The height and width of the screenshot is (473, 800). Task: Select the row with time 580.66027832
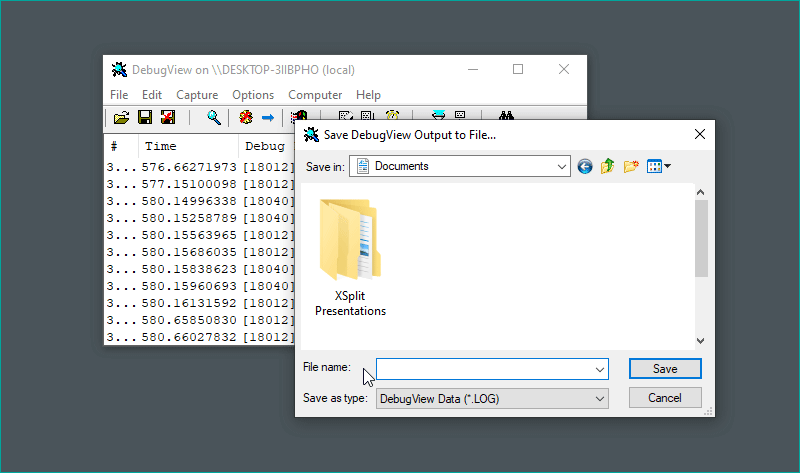[x=200, y=337]
